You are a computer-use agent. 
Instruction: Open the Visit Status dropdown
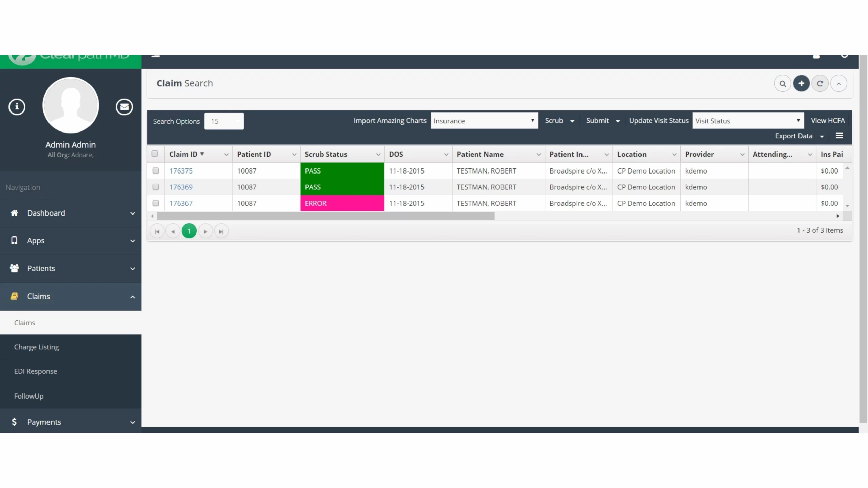[x=748, y=121]
